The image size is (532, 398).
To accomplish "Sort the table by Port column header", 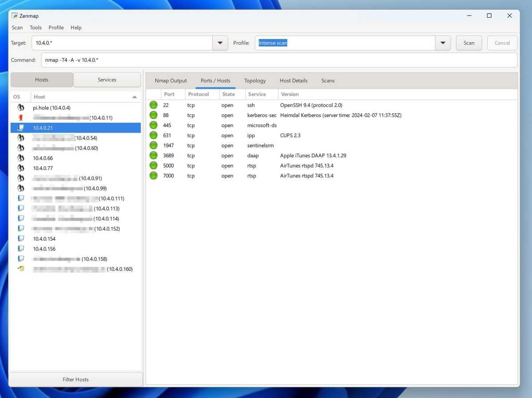I will [x=173, y=94].
